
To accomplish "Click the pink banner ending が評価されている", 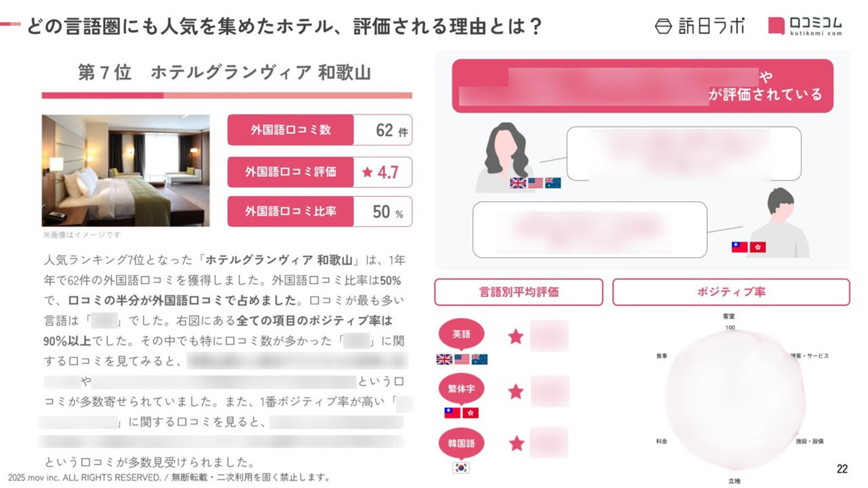I will tap(643, 86).
